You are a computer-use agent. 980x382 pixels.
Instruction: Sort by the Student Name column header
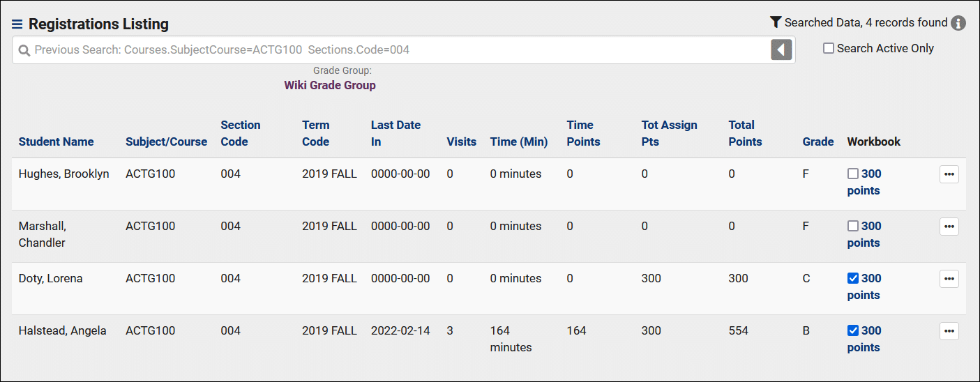(x=56, y=142)
